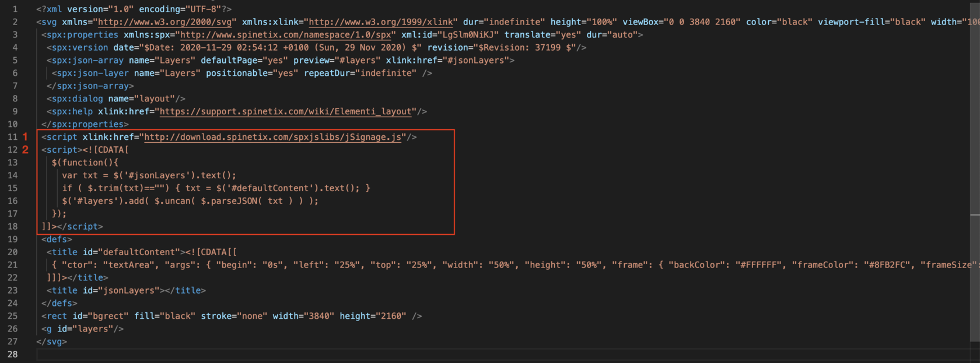Viewport: 980px width, 363px height.
Task: Click the red annotation number 1
Action: pos(25,137)
